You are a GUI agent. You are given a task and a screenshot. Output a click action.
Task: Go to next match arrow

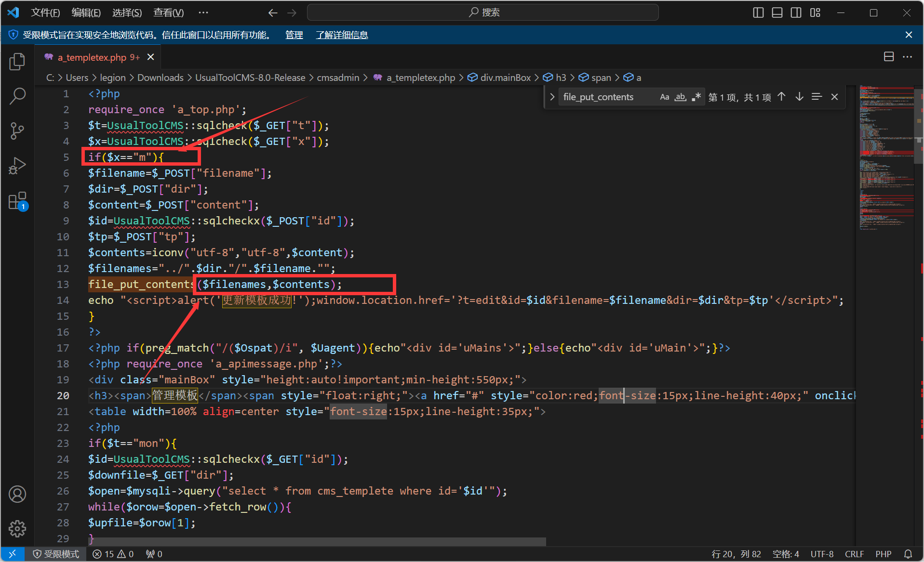tap(799, 97)
